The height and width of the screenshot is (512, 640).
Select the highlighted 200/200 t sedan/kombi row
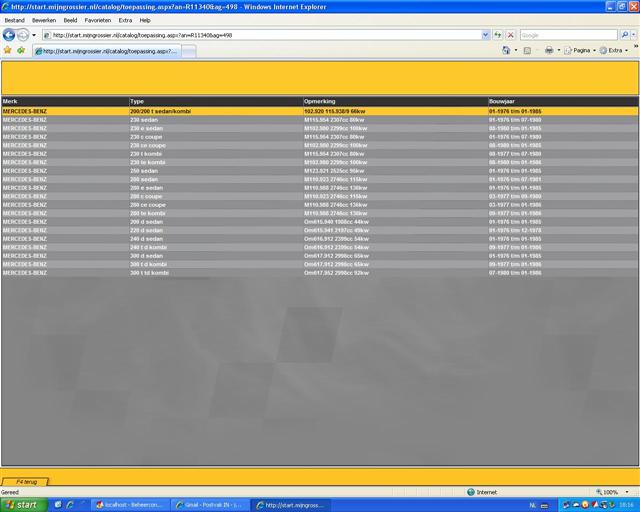[x=320, y=111]
